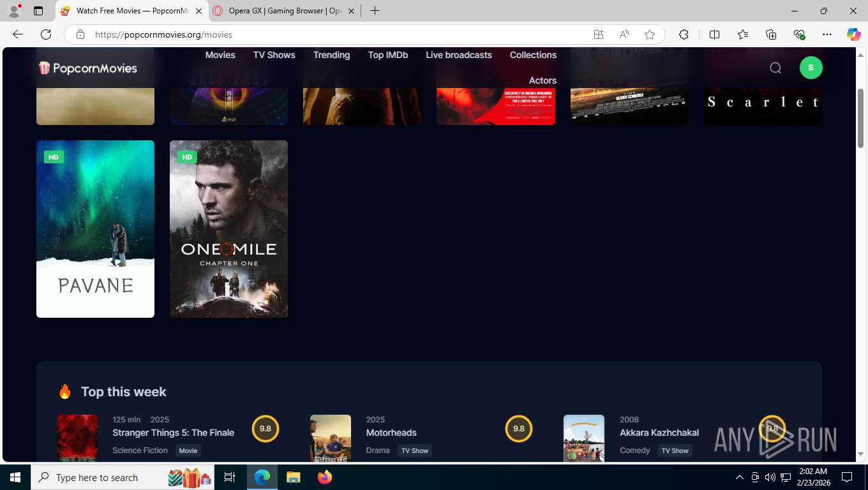Open the taskbar clock and date
This screenshot has width=868, height=490.
[813, 477]
